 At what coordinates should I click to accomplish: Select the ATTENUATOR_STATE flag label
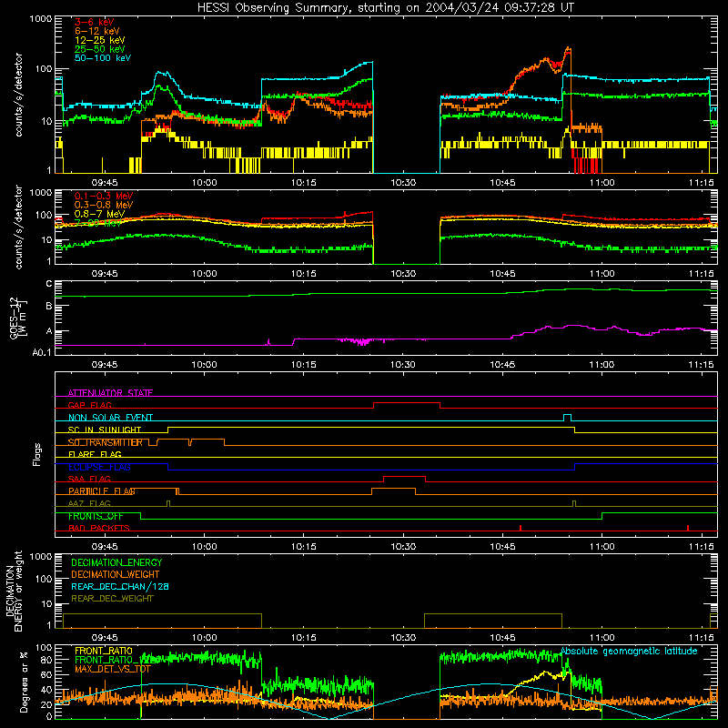coord(110,393)
